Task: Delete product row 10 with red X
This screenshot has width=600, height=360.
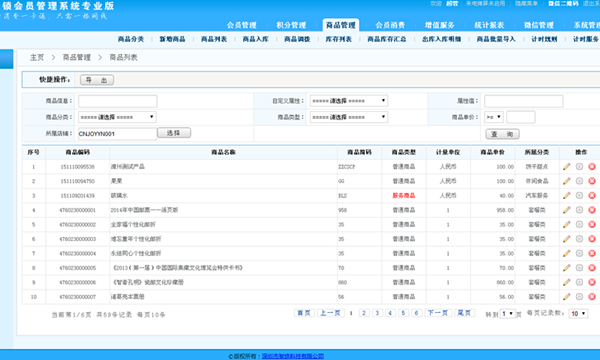Action: (592, 296)
